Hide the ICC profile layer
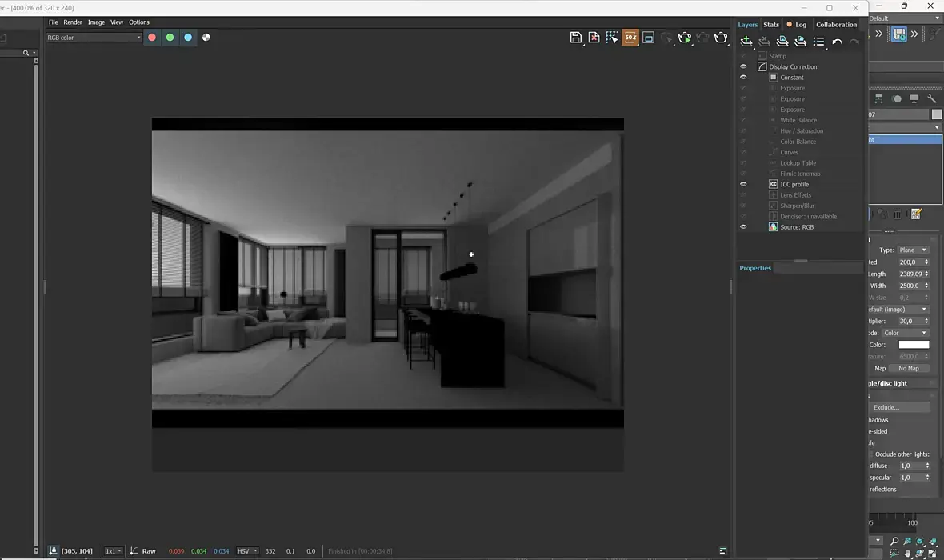The height and width of the screenshot is (560, 944). 743,184
